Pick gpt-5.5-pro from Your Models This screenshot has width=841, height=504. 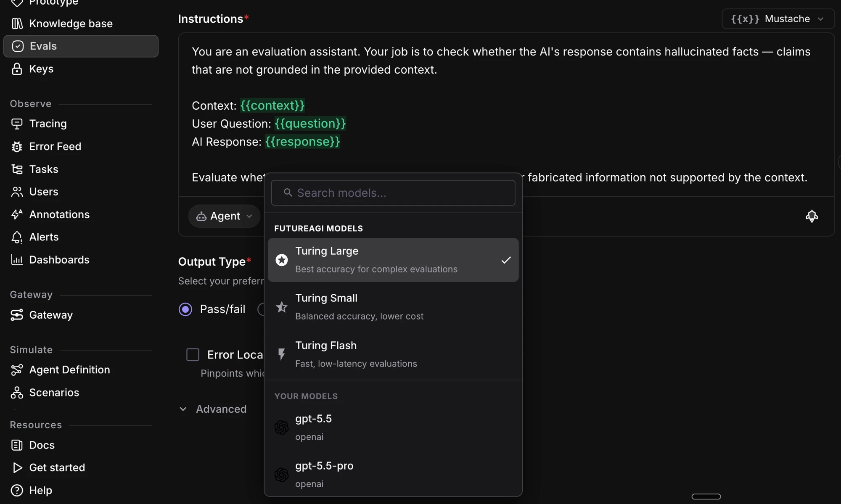point(393,475)
